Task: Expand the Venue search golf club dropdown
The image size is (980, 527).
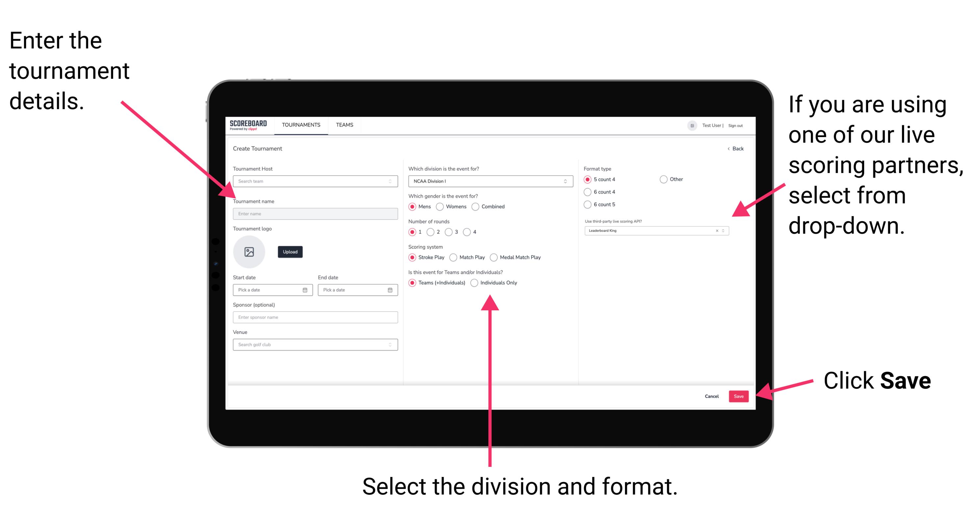Action: pos(389,344)
